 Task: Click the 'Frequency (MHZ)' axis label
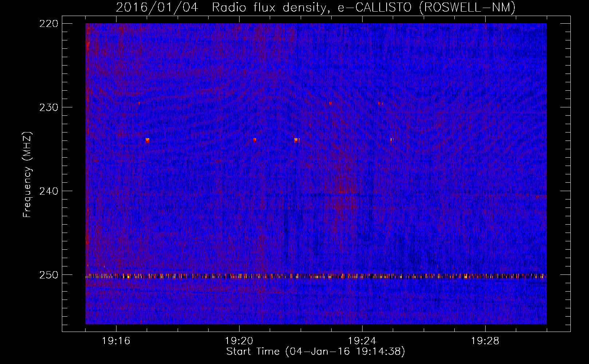[x=27, y=174]
